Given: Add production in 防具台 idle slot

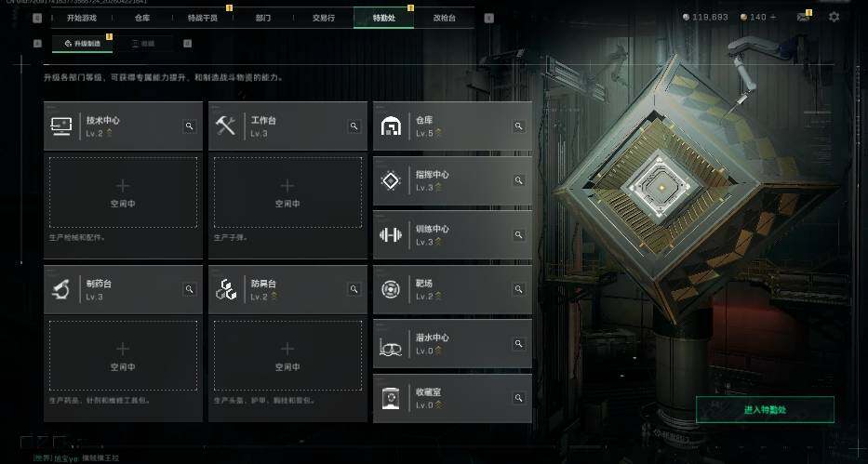Looking at the screenshot, I should pyautogui.click(x=287, y=355).
